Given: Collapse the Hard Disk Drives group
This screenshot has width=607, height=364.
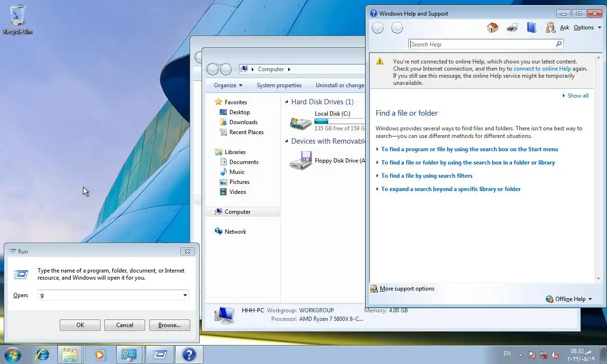Looking at the screenshot, I should (287, 102).
